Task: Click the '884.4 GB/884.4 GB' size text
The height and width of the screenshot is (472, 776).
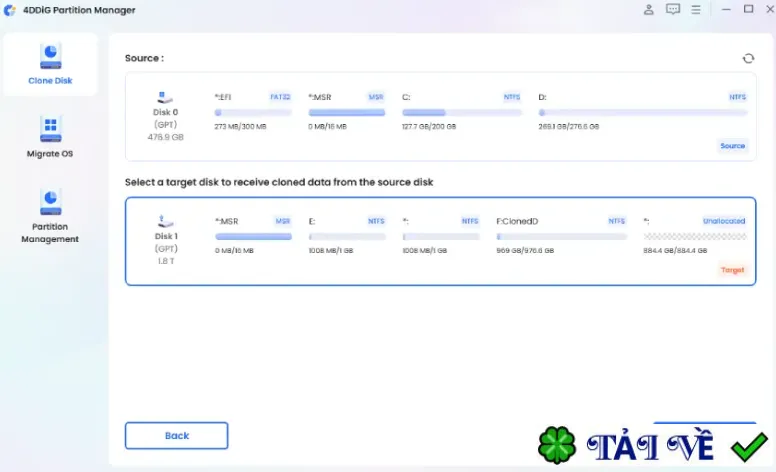Action: [x=675, y=251]
